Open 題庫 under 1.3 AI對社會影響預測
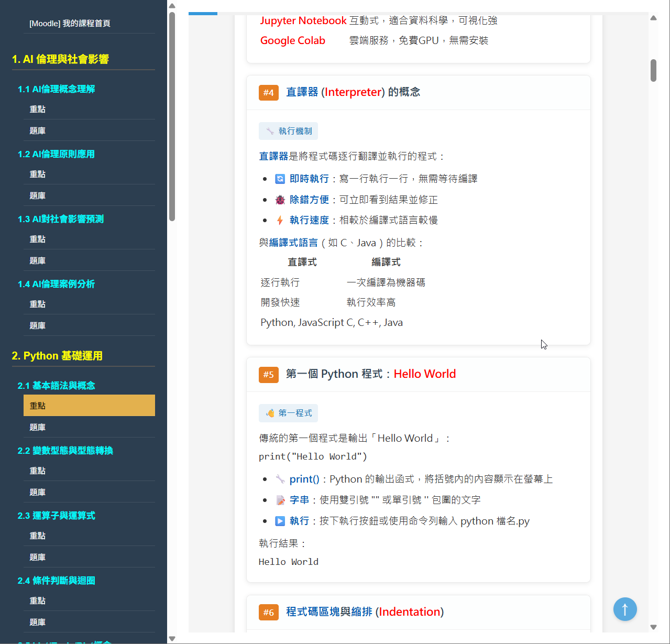This screenshot has width=670, height=644. coord(89,260)
